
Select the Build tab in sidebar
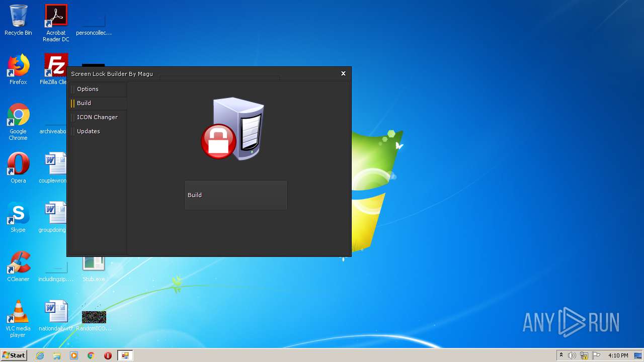coord(98,103)
